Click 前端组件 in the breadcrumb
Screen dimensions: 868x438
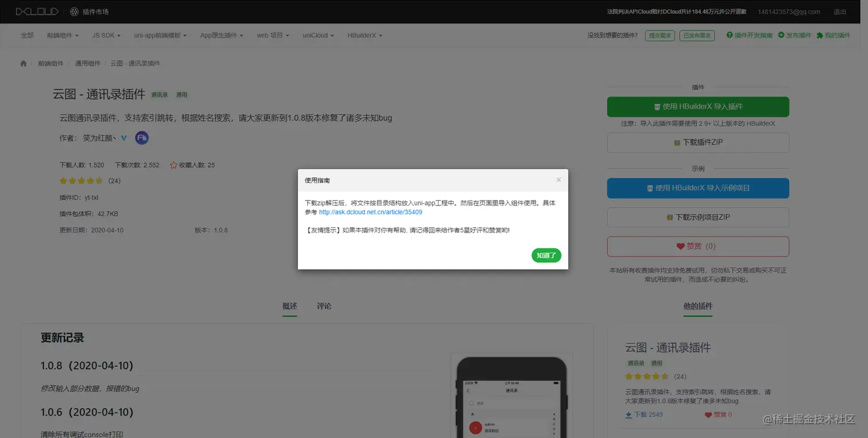point(51,63)
